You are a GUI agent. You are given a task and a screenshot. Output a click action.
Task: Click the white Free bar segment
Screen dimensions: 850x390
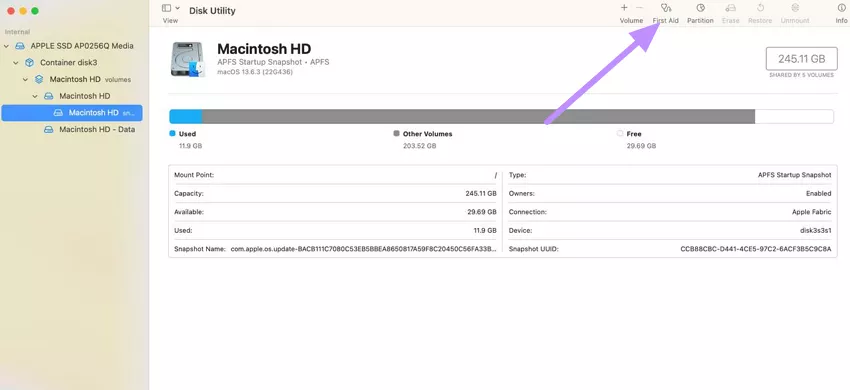(794, 116)
